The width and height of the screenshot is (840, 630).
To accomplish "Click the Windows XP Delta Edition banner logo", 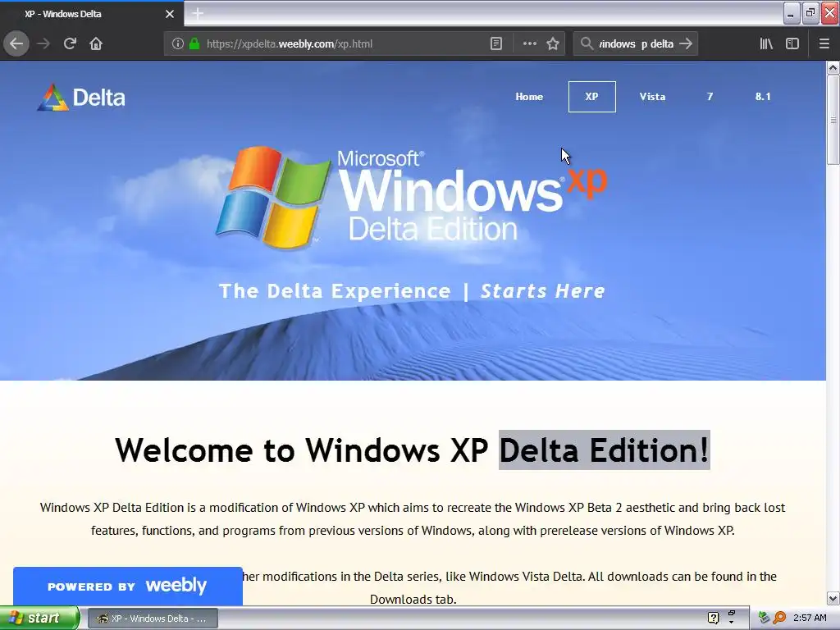I will click(x=411, y=197).
